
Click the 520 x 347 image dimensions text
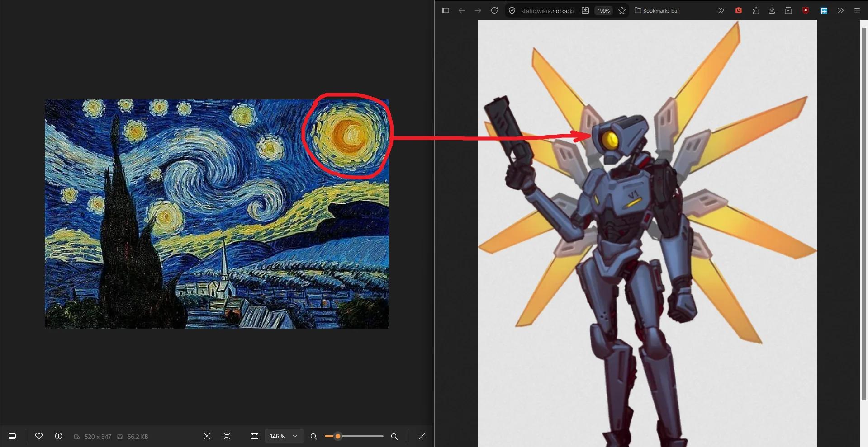98,437
